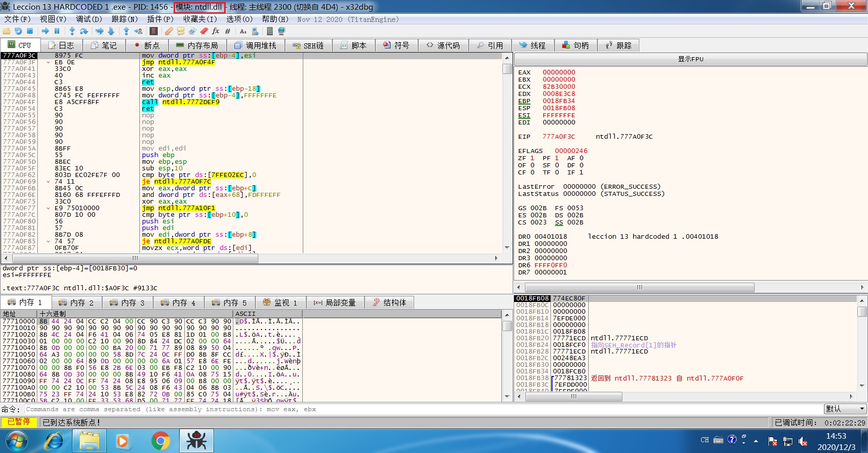Click the Step Into toolbar icon

(x=72, y=31)
